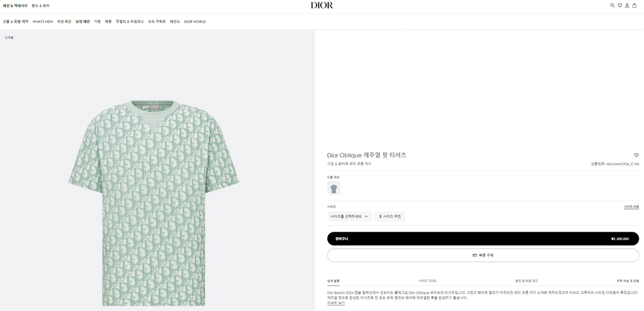Open the 남성 패션 menu
Viewport: 644px width, 311px height.
click(x=83, y=21)
